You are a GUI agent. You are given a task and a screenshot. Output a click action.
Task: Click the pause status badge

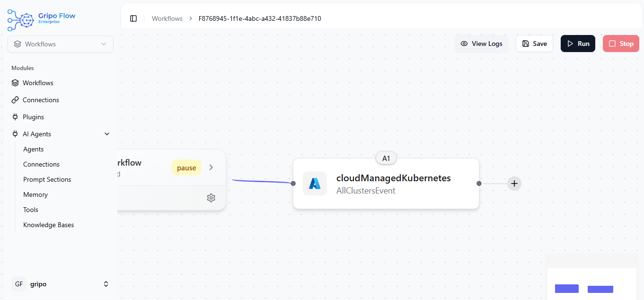point(186,168)
